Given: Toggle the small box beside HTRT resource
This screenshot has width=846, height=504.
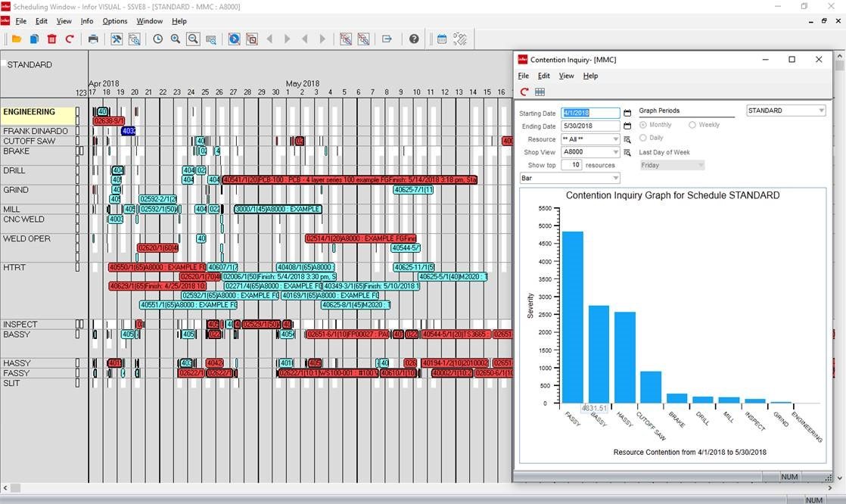Looking at the screenshot, I should pyautogui.click(x=78, y=267).
